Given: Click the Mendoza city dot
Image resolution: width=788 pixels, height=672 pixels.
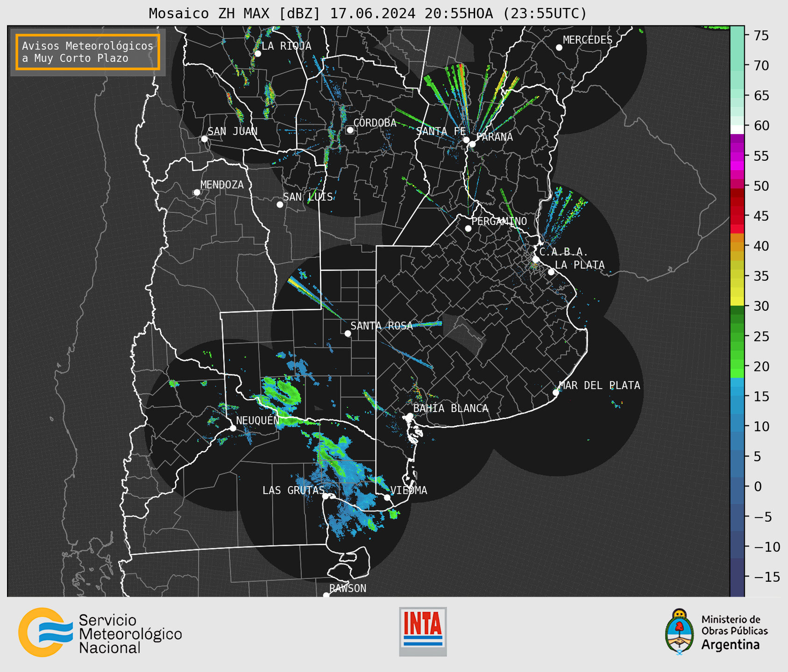Looking at the screenshot, I should 197,193.
